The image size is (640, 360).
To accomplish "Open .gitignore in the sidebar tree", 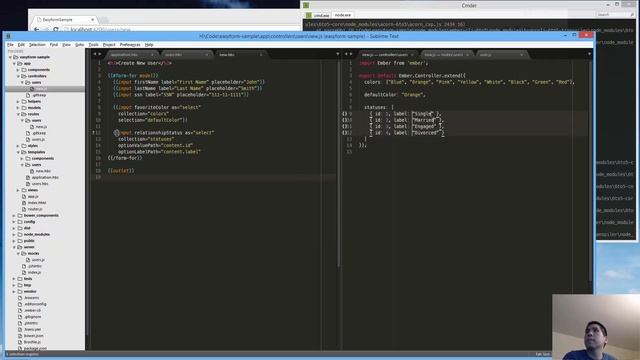I will tap(32, 317).
